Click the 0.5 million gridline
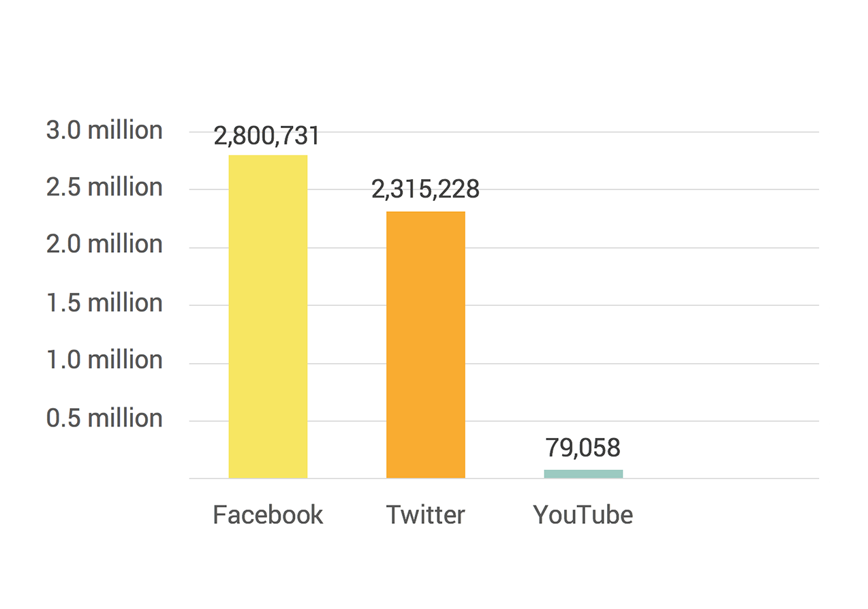868x609 pixels. [503, 421]
